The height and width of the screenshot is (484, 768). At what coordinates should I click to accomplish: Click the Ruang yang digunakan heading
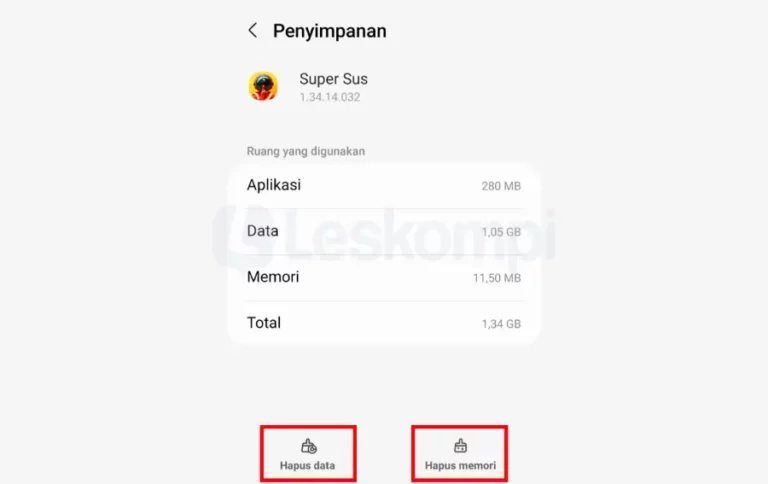(306, 151)
